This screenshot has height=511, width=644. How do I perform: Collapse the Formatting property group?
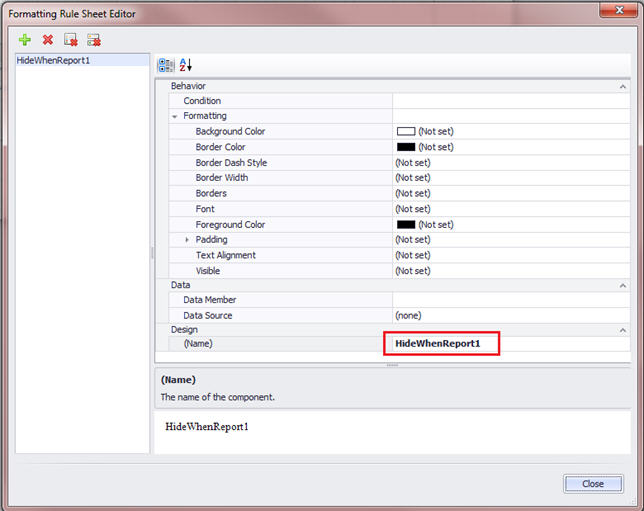(175, 117)
